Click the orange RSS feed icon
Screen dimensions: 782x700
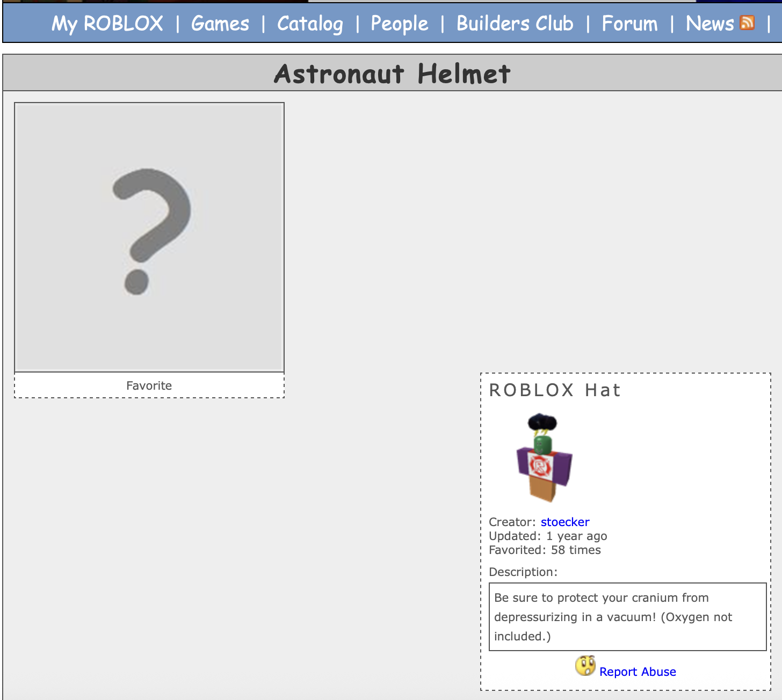point(747,23)
